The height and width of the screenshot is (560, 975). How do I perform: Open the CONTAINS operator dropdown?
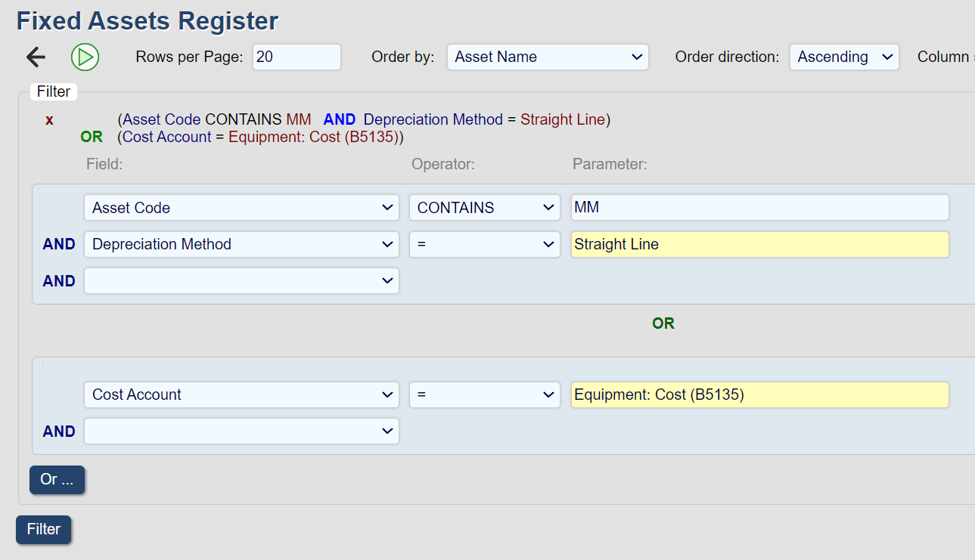(x=484, y=207)
